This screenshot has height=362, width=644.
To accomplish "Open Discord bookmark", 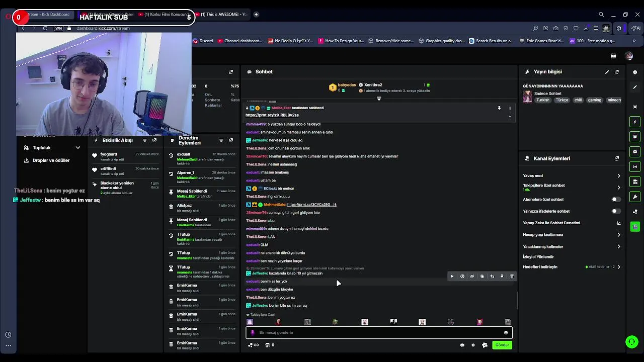I will pos(203,41).
